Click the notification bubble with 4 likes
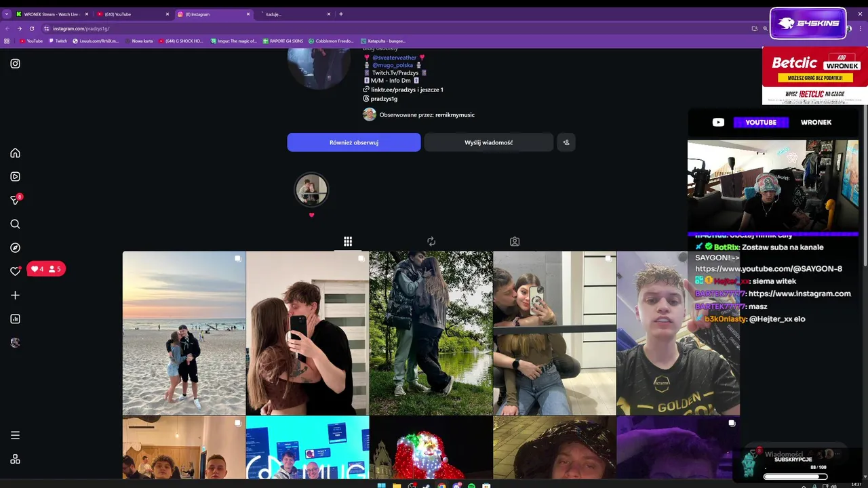Screen dimensions: 868x488 pyautogui.click(x=46, y=269)
